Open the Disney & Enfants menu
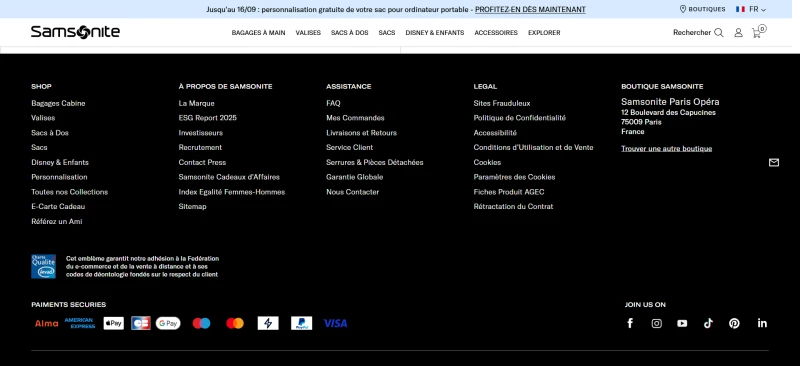 (x=435, y=33)
